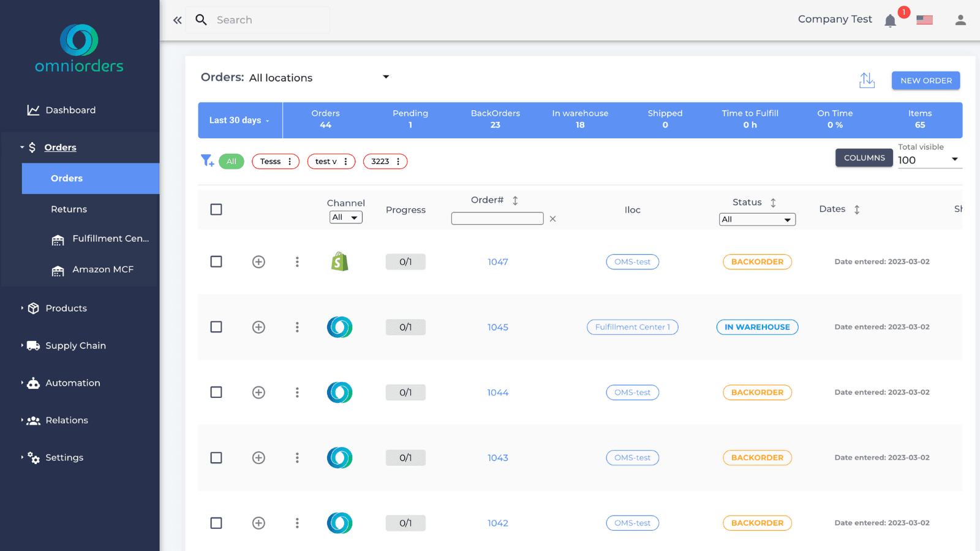Change the Last 30 days date range
980x551 pixels.
pyautogui.click(x=239, y=120)
